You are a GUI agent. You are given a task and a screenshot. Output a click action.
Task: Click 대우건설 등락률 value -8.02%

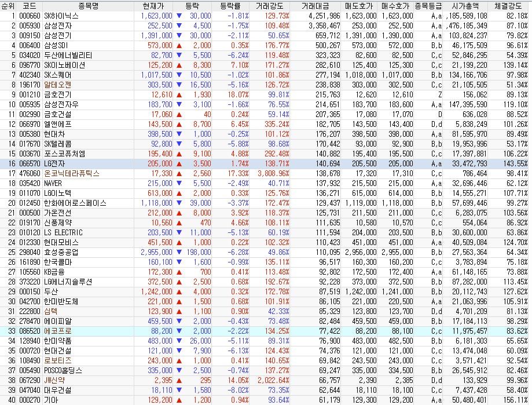(x=239, y=390)
